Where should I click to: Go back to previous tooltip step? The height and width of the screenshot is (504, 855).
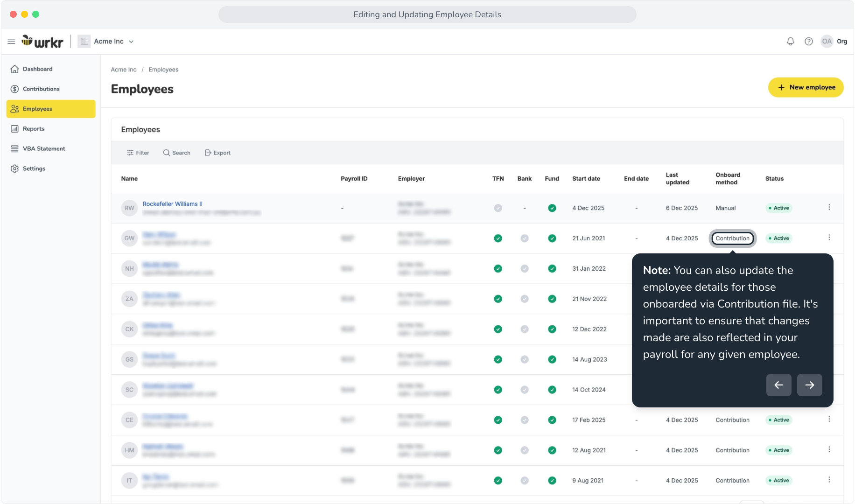(x=779, y=385)
